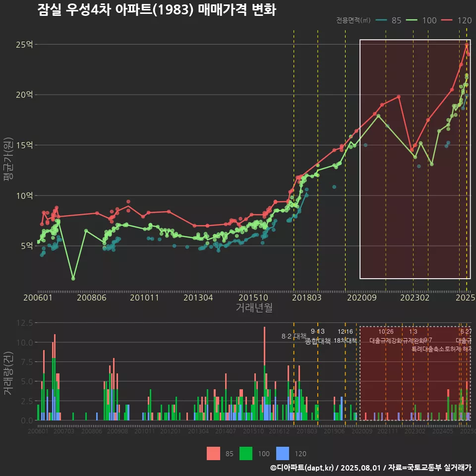Click the 특례대출축소 annotation text
Viewport: 476px width, 476px height.
click(428, 349)
